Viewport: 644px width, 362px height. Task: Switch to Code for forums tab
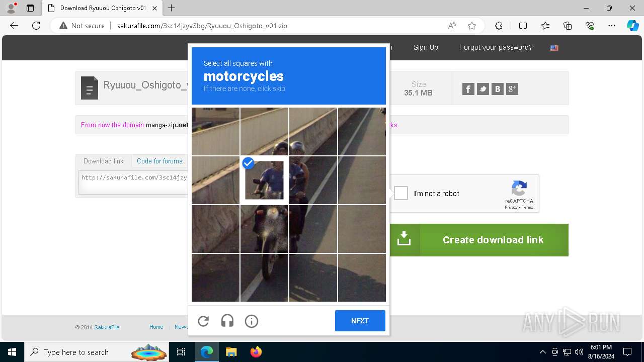[159, 161]
